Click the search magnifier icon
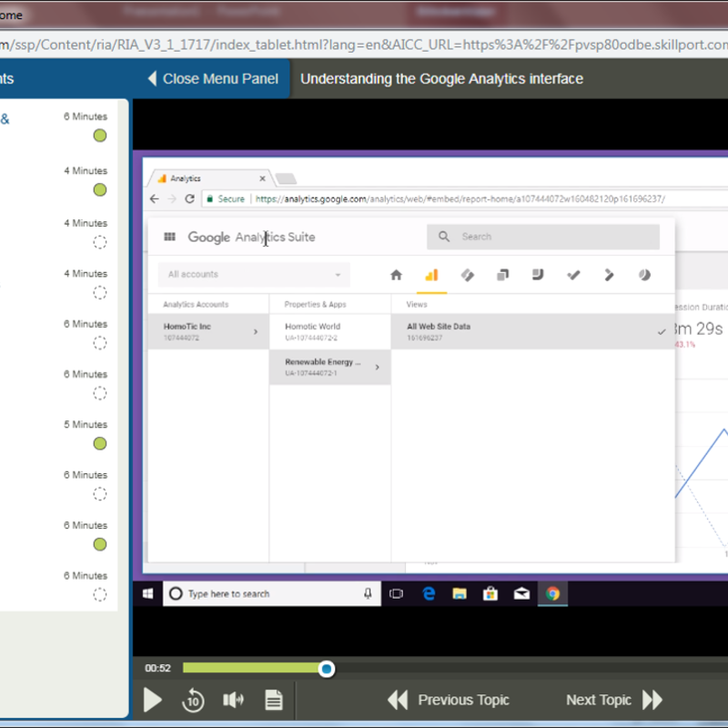This screenshot has width=728, height=728. pyautogui.click(x=444, y=237)
